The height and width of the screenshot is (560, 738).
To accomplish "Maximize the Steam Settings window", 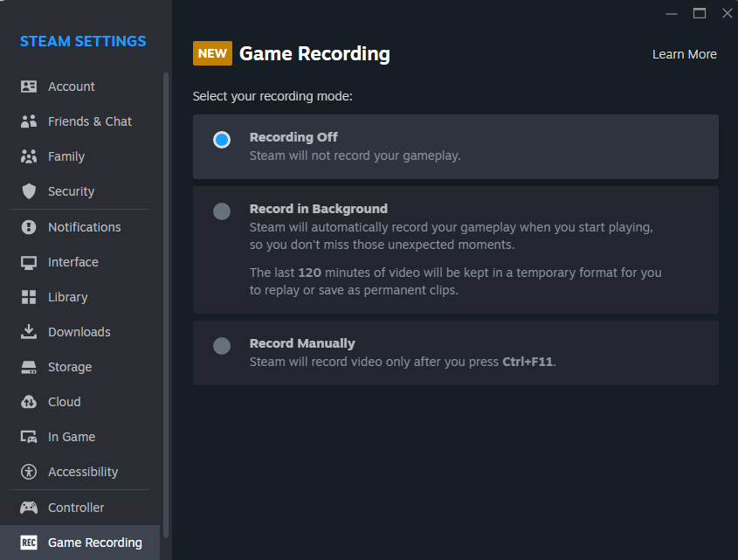I will click(x=700, y=13).
